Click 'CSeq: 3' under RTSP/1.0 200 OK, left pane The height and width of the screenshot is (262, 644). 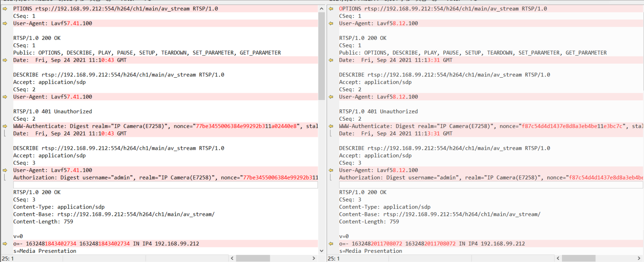(24, 199)
